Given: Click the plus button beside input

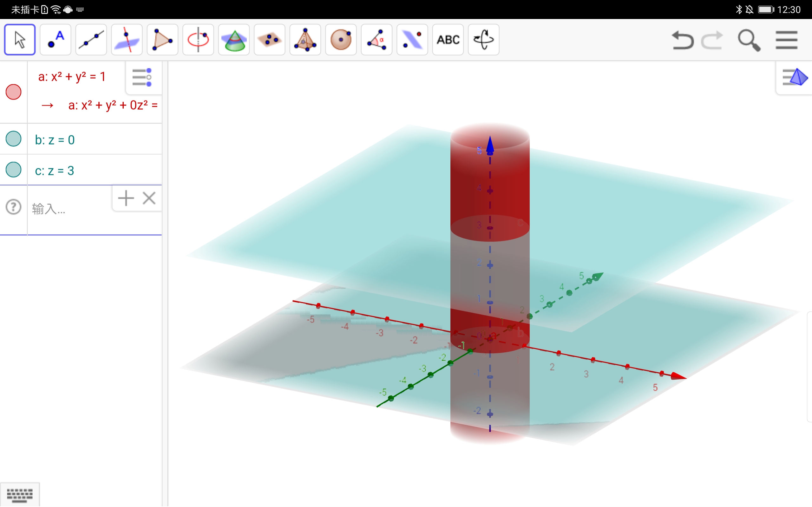Looking at the screenshot, I should pos(126,198).
